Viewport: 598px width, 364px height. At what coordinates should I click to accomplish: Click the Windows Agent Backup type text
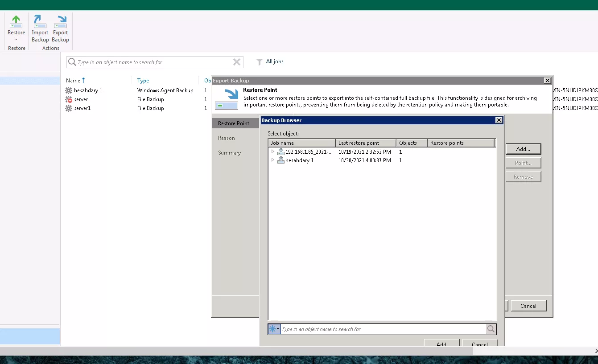pos(165,90)
